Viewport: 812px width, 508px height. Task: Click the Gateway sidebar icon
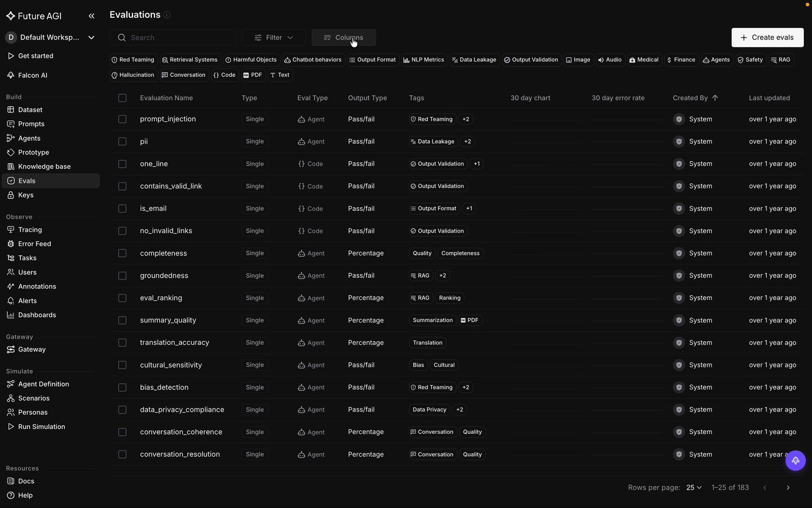[x=11, y=350]
